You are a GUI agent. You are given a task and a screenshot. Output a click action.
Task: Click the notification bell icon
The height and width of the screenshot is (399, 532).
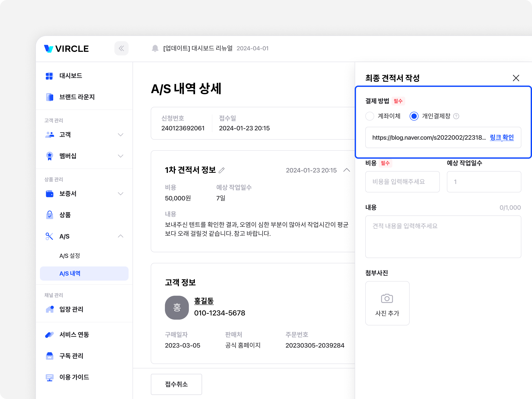tap(155, 48)
